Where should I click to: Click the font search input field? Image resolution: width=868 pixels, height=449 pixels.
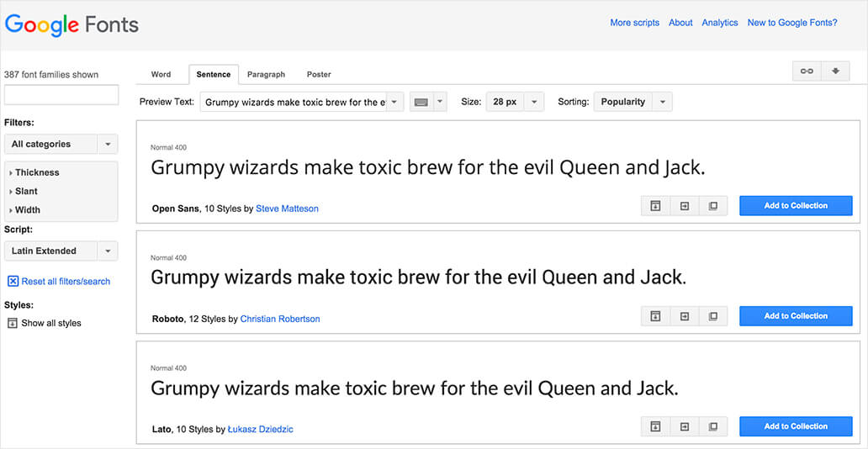[61, 95]
